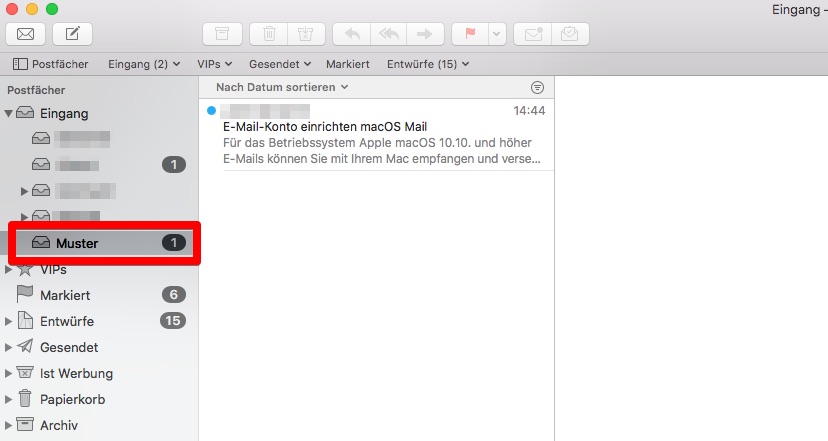
Task: Select Markiert in the favorites bar
Action: tap(348, 64)
